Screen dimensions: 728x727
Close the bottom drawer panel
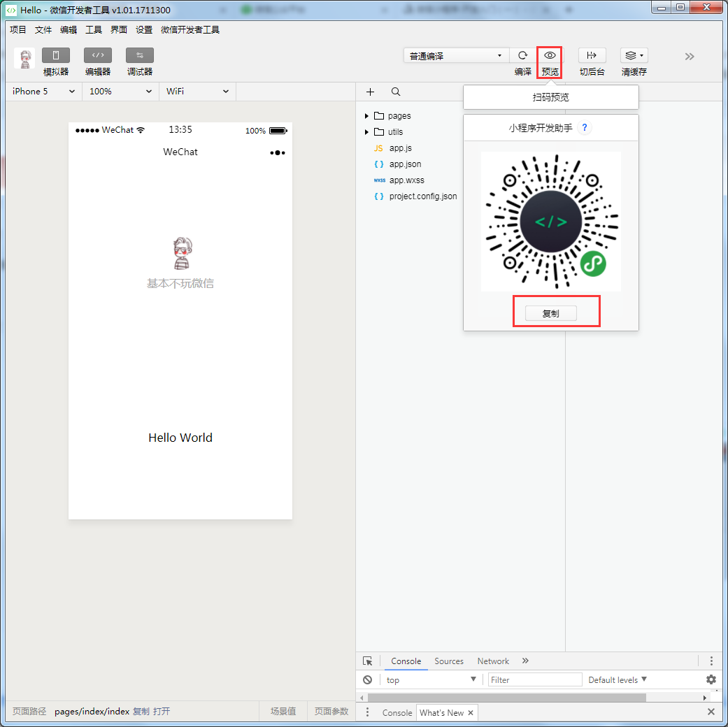(x=711, y=712)
